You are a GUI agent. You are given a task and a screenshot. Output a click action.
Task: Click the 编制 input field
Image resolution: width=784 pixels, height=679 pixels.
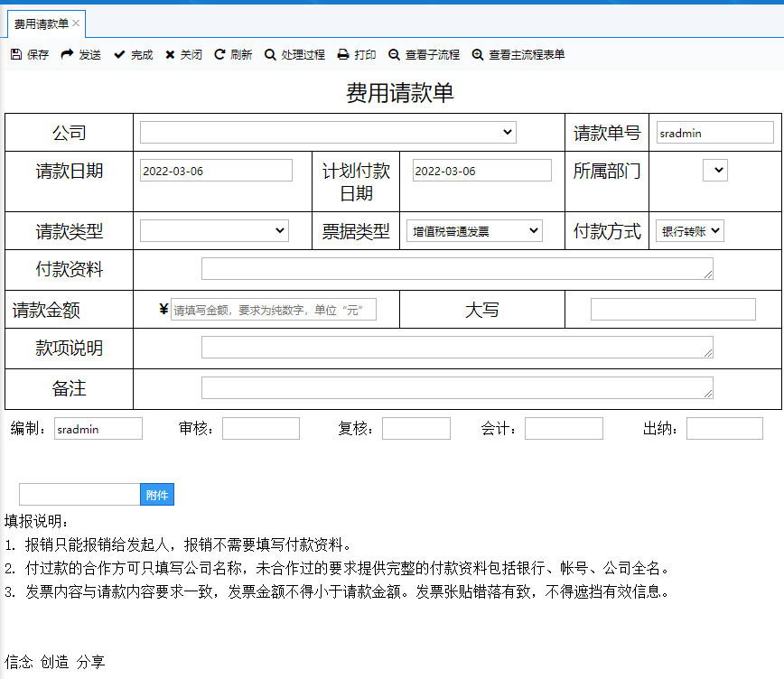(98, 429)
